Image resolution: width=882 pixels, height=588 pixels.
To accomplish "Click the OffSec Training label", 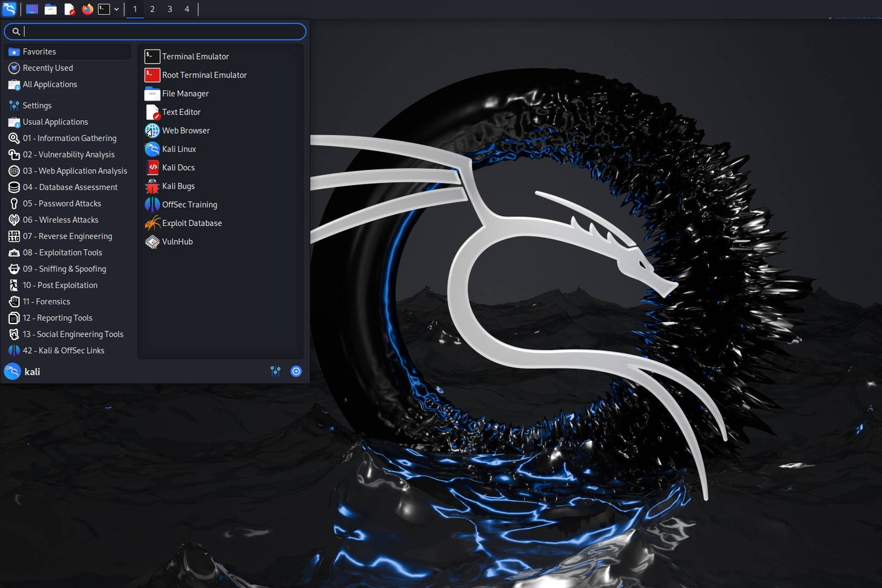I will [x=190, y=205].
